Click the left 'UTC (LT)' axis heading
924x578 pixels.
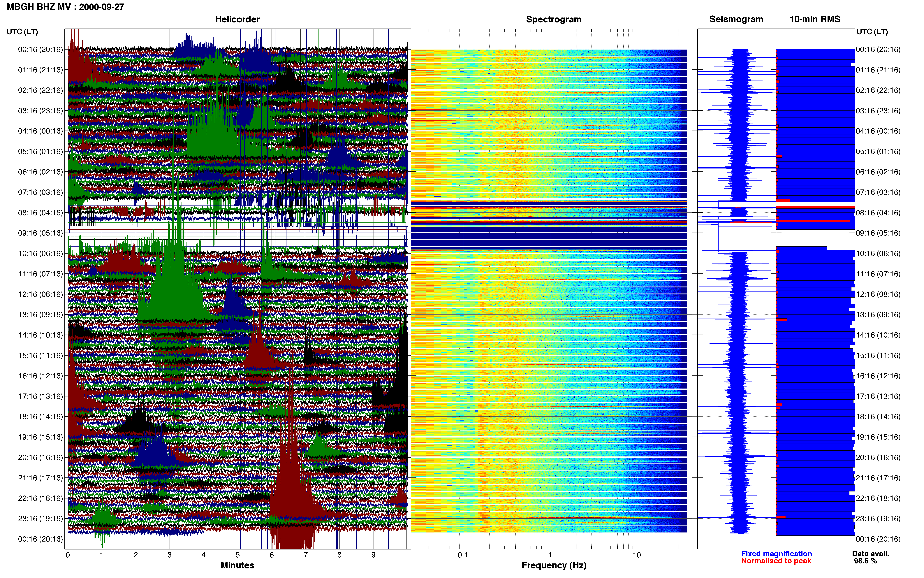22,32
